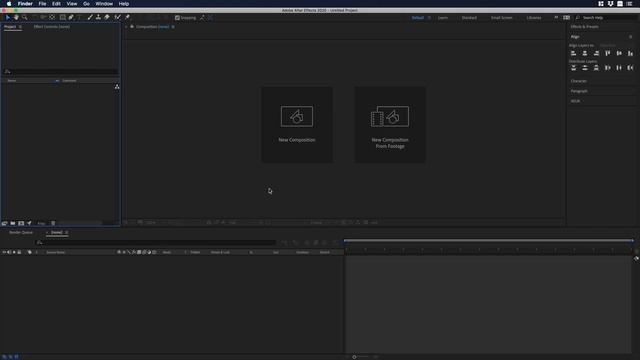The width and height of the screenshot is (640, 360).
Task: Switch to Small Screen workspace
Action: pos(502,18)
